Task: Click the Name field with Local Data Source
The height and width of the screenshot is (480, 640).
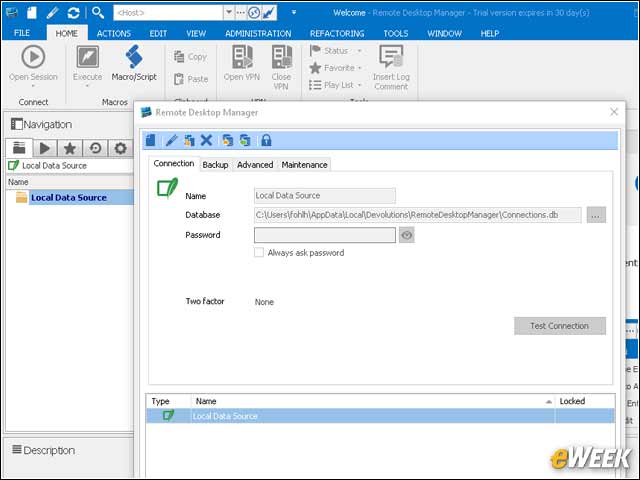Action: point(325,196)
